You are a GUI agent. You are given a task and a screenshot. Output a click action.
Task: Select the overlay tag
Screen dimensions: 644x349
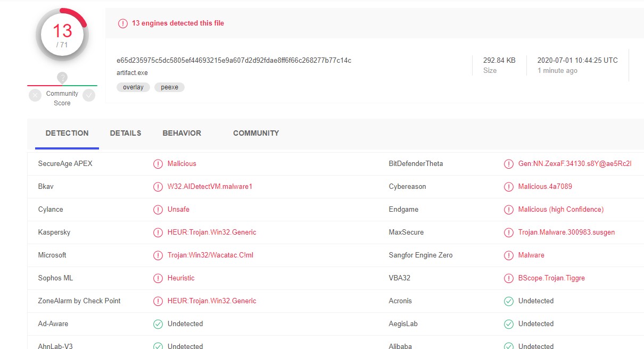click(x=133, y=87)
